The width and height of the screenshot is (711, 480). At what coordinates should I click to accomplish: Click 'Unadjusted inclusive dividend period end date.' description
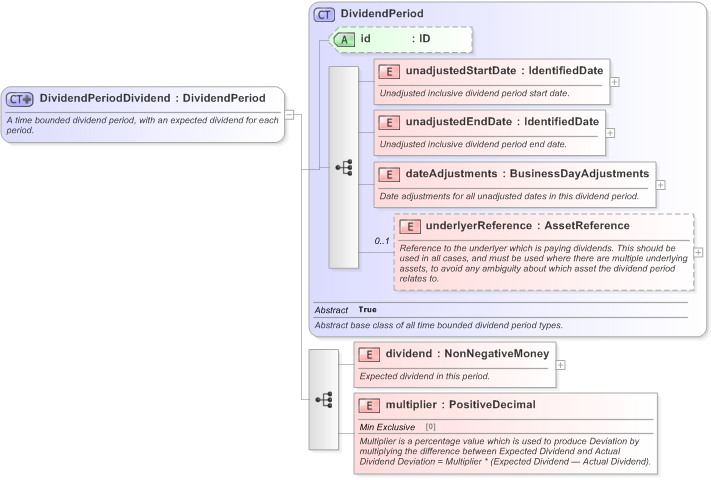coord(473,145)
